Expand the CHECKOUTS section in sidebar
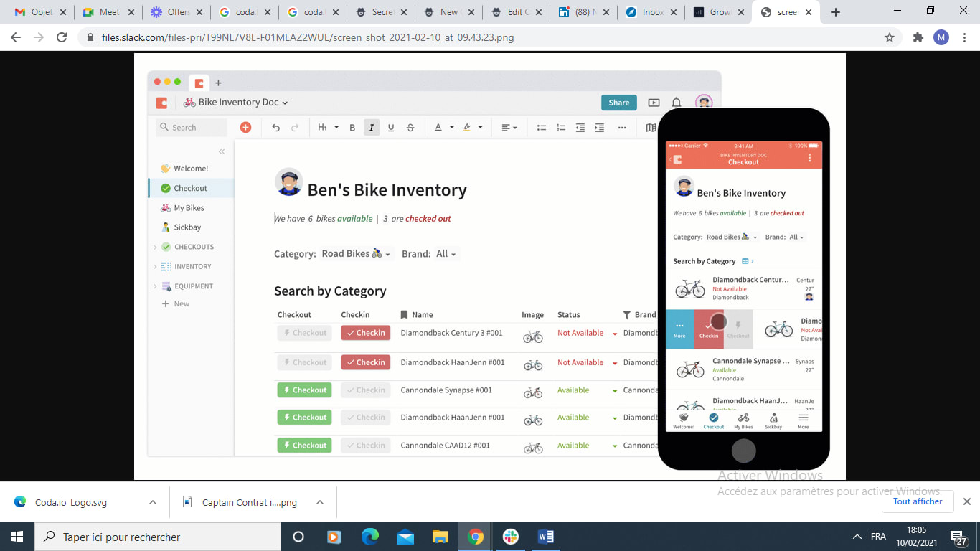 [155, 247]
